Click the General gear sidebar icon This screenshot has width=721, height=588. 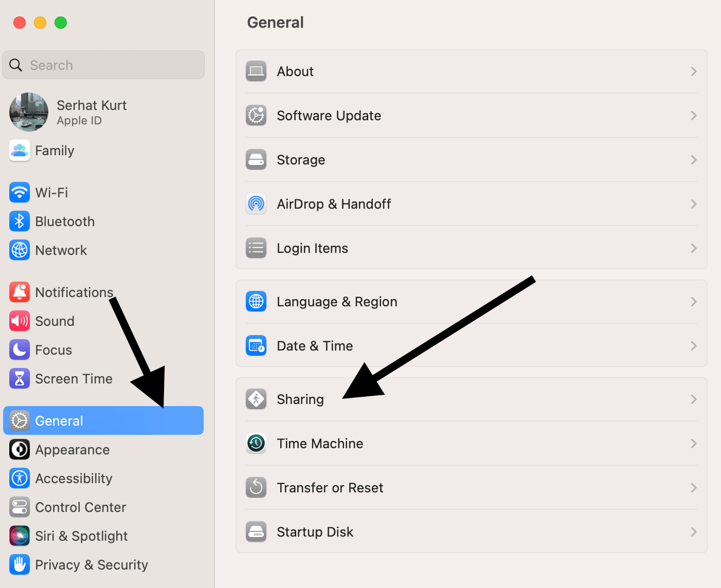pos(20,421)
